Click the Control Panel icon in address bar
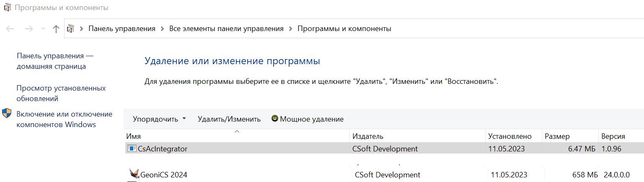 click(71, 29)
